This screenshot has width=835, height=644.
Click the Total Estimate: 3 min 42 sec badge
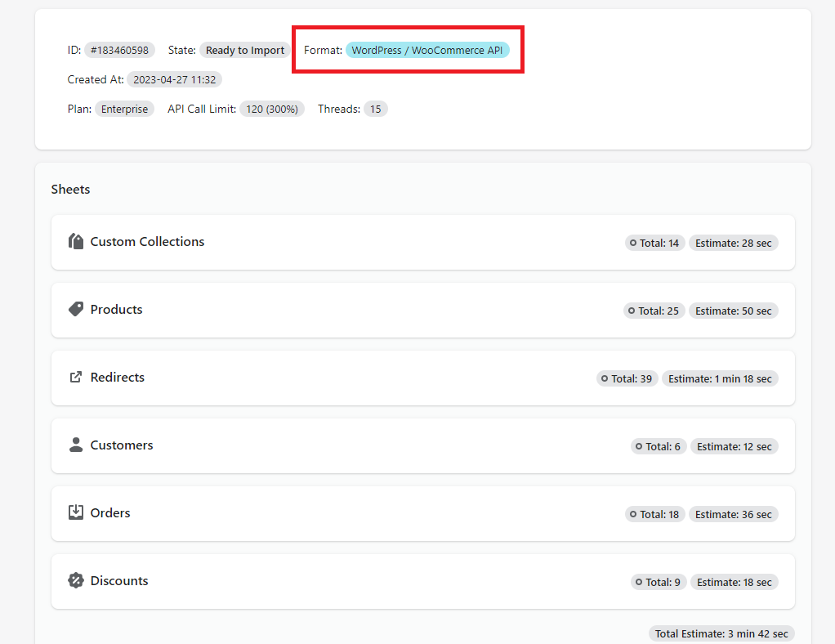[721, 633]
